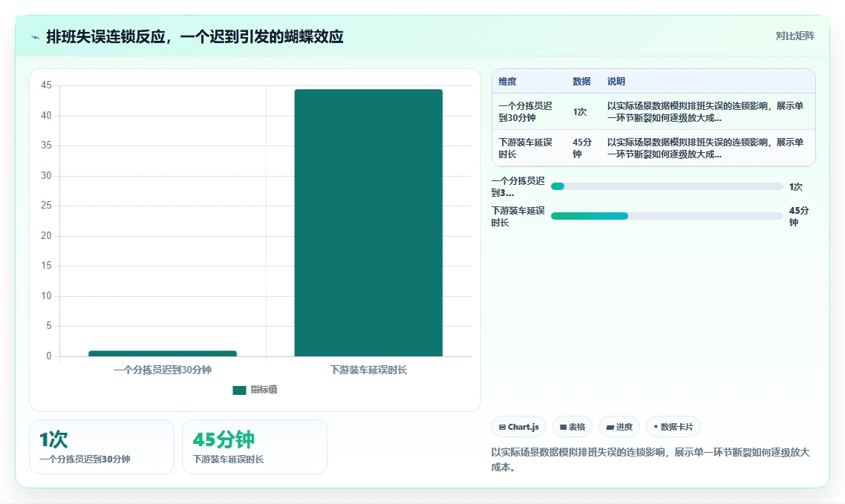
Task: Click the 进度 tag
Action: [619, 427]
